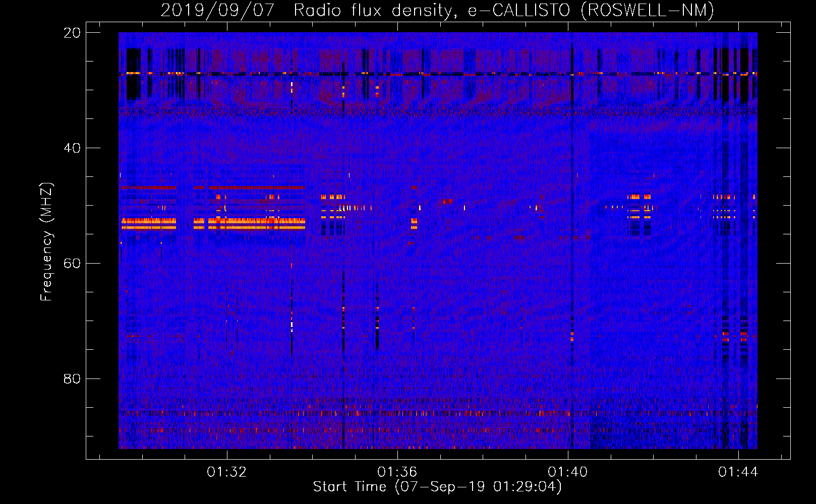Click the frequency tick label "40"

pos(72,148)
